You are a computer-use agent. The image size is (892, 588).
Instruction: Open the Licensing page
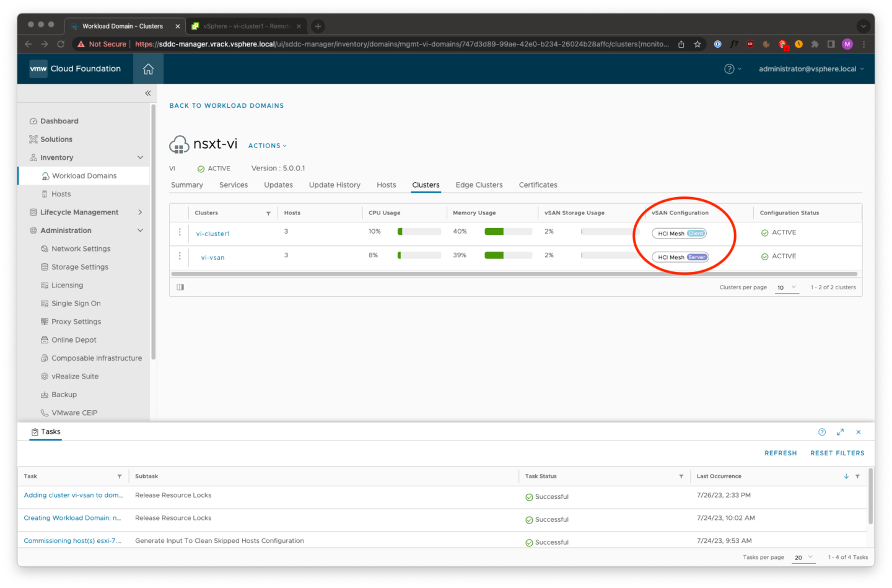[x=68, y=285]
